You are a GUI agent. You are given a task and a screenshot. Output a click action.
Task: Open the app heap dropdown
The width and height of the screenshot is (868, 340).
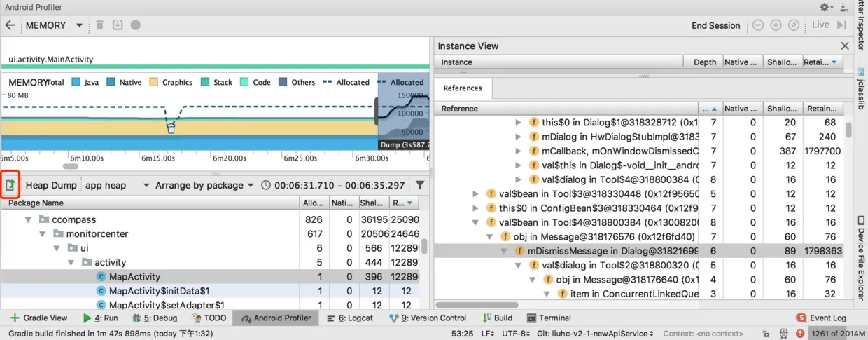click(x=117, y=186)
